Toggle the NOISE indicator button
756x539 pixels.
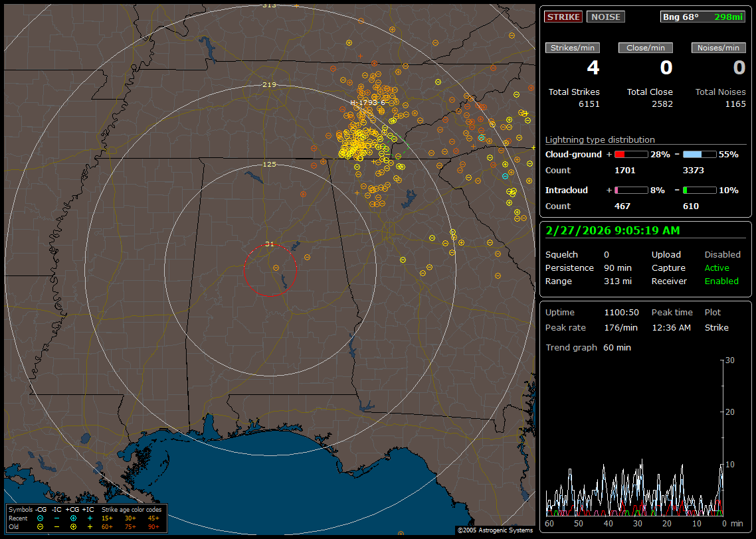click(x=605, y=17)
